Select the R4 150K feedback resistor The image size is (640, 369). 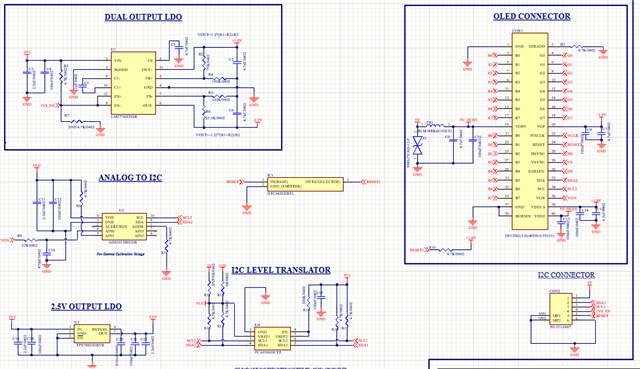219,78
